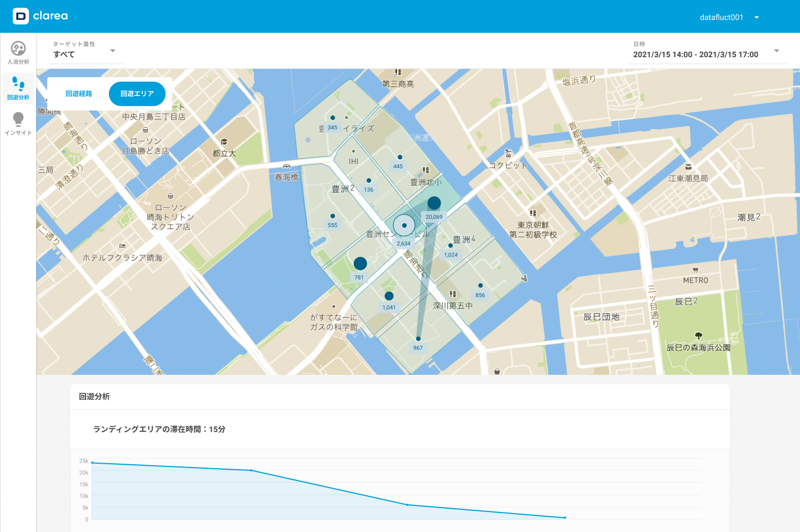Click the 豊洲4 map label
The width and height of the screenshot is (800, 532).
pyautogui.click(x=464, y=239)
